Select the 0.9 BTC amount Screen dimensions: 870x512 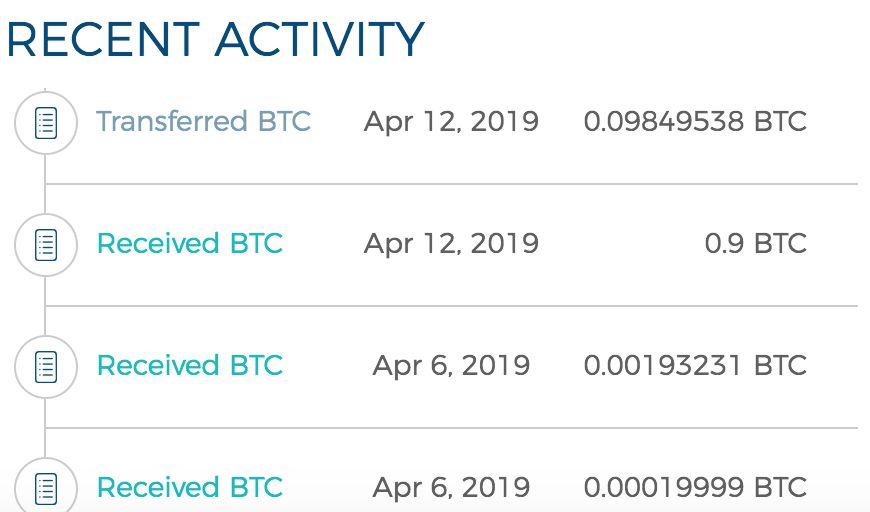(x=755, y=244)
